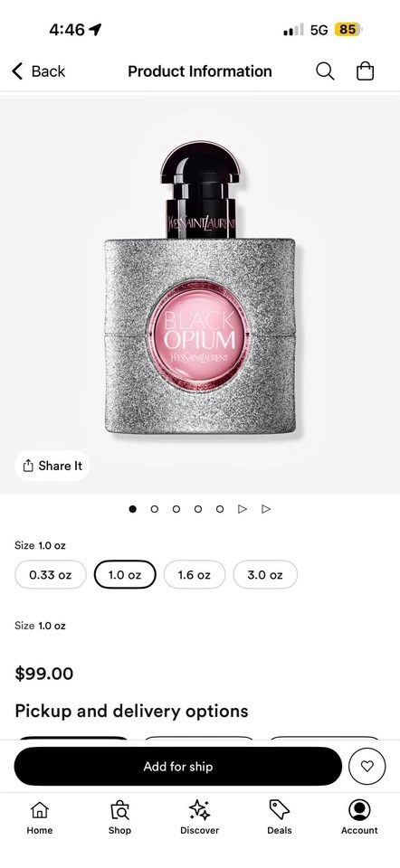
Task: Select the 1.6 oz size
Action: 195,575
